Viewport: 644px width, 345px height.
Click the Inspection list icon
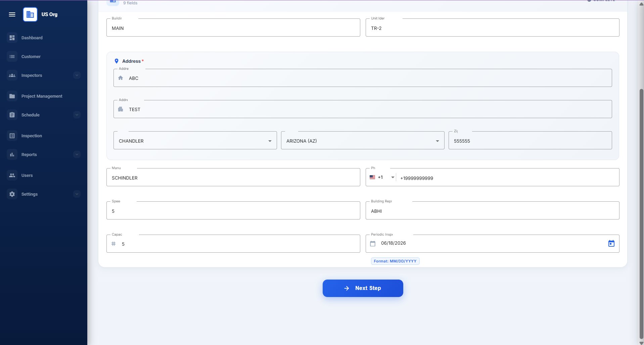(x=12, y=136)
